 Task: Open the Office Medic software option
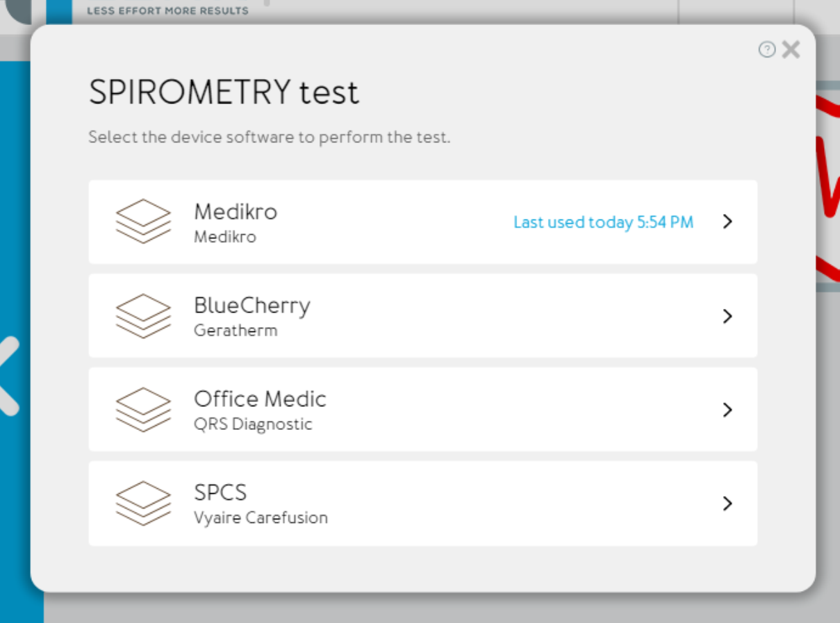(422, 410)
